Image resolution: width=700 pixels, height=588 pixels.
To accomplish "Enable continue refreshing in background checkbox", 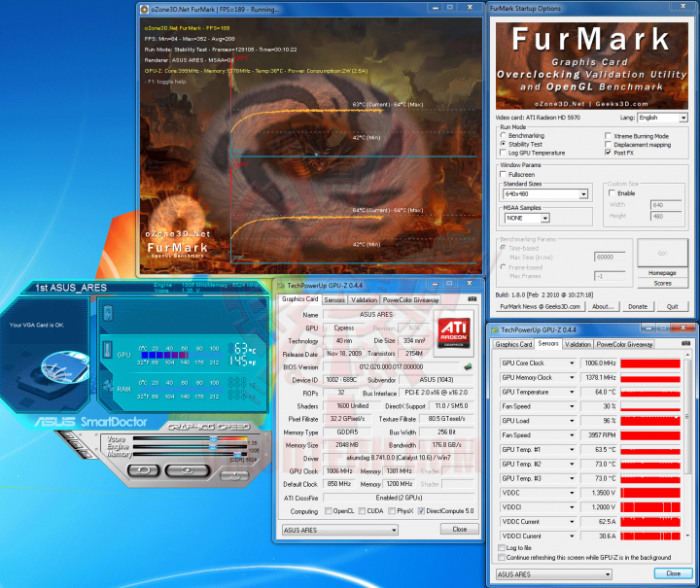I will coord(502,557).
